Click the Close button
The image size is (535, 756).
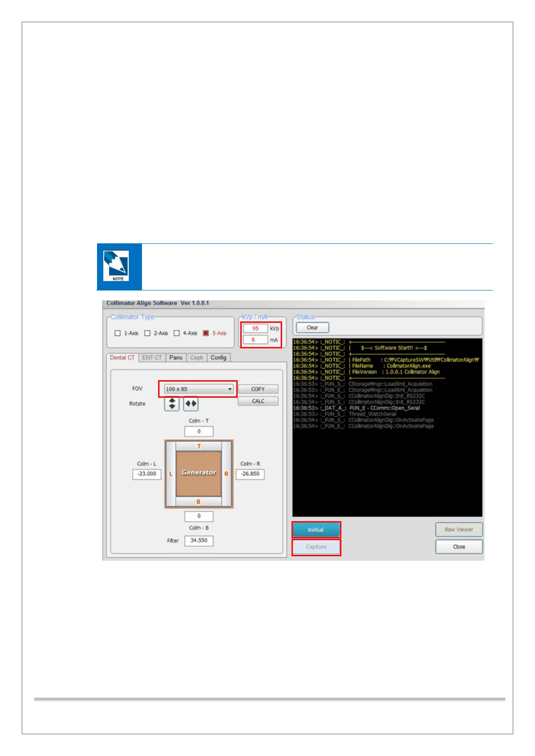click(x=459, y=547)
